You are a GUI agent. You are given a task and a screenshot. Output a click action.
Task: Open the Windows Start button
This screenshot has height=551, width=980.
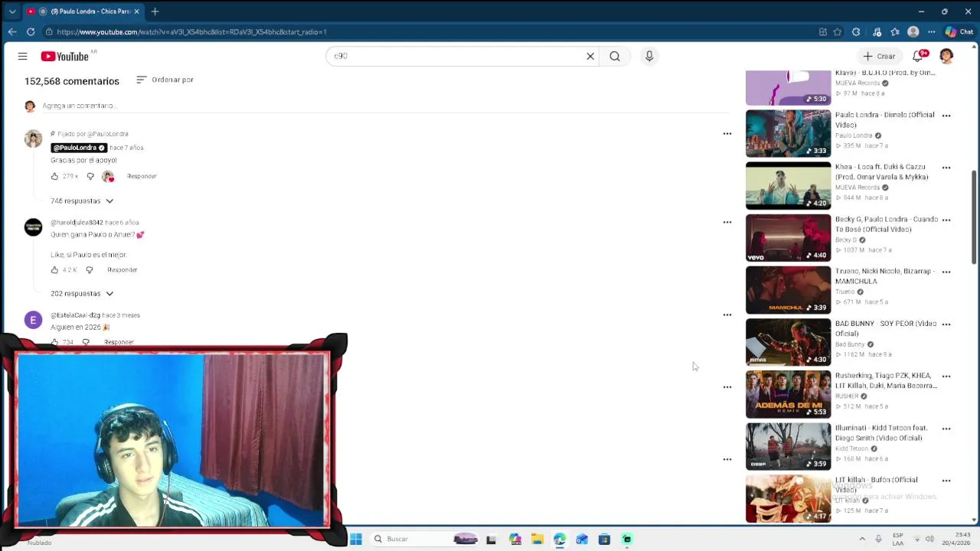(x=356, y=539)
